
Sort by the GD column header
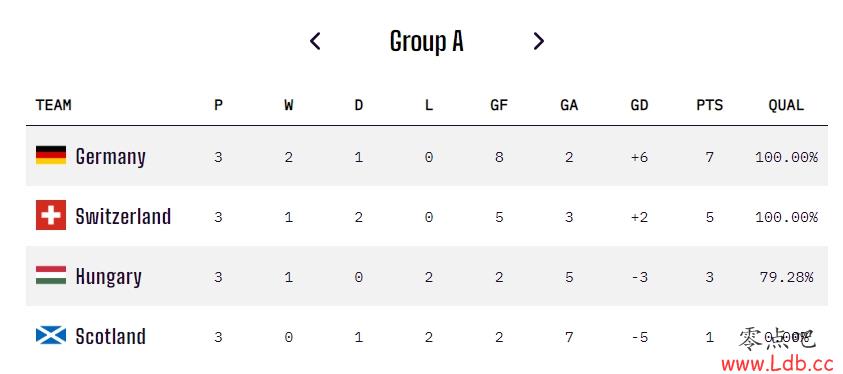tap(639, 105)
